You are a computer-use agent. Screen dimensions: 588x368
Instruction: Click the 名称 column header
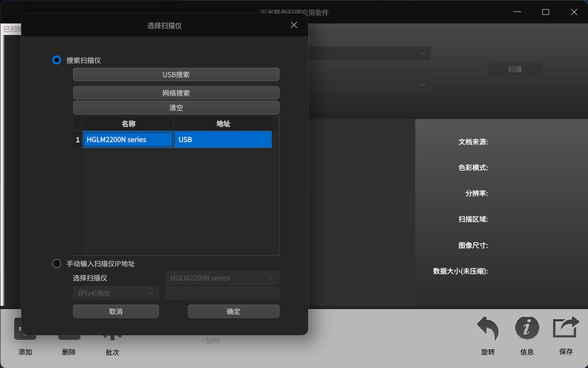(128, 124)
